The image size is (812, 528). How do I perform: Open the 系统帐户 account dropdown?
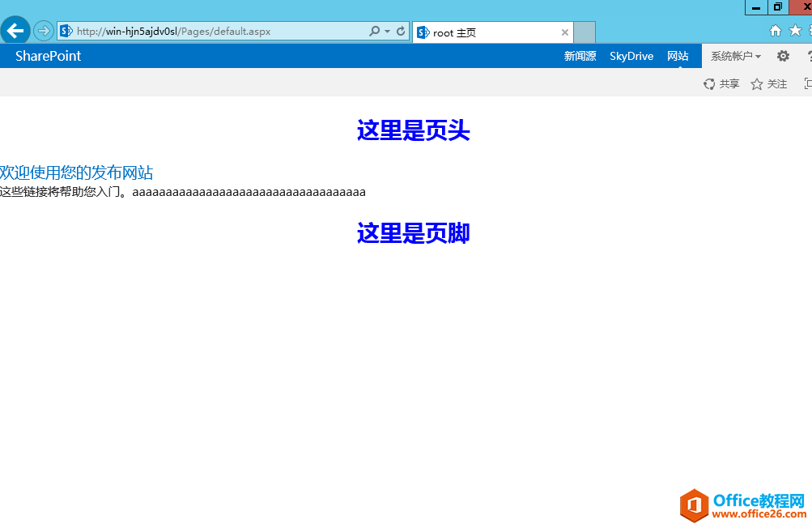coord(735,56)
